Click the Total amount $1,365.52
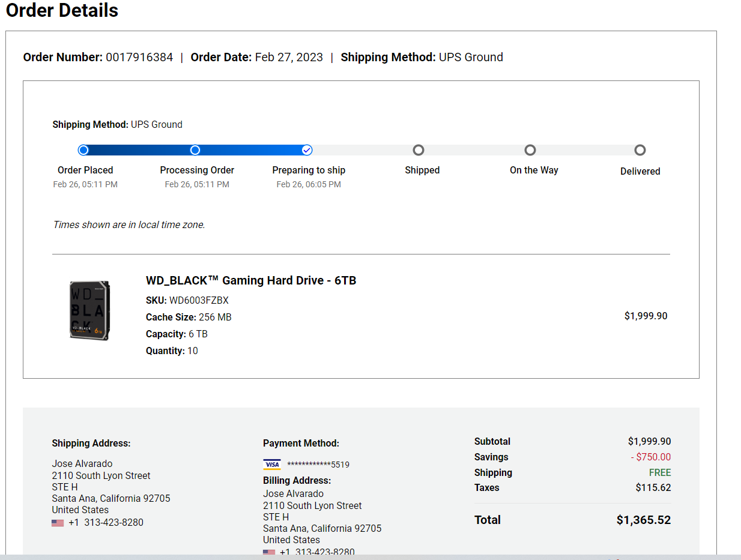The height and width of the screenshot is (560, 741). 644,520
